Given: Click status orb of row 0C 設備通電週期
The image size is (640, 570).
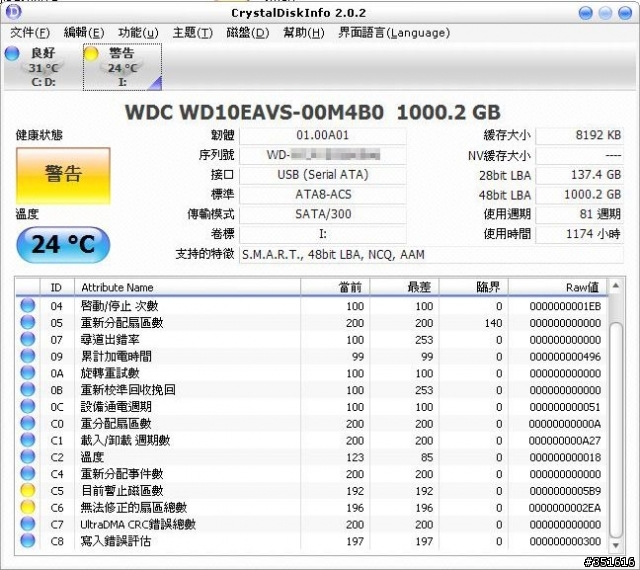Looking at the screenshot, I should tap(28, 406).
